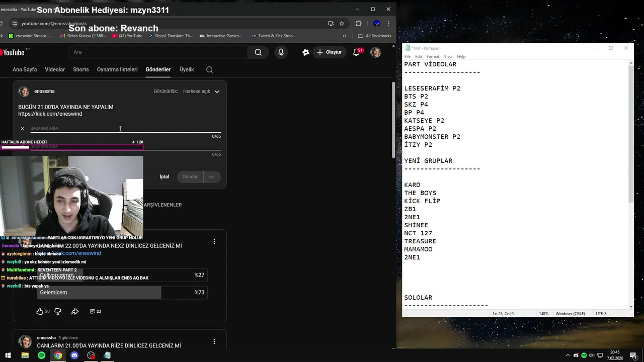Open Chrome three-dot menu
Screen dimensions: 644x362
pos(388,23)
